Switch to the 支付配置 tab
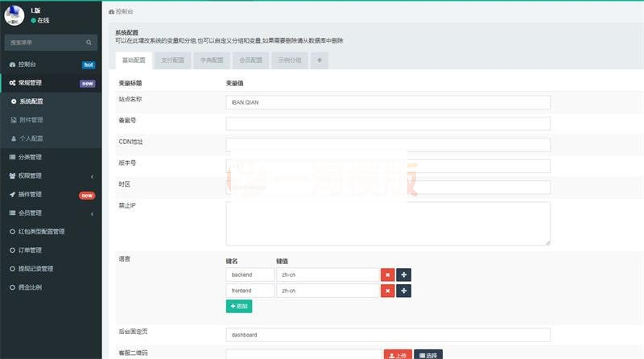The height and width of the screenshot is (359, 644). 171,60
